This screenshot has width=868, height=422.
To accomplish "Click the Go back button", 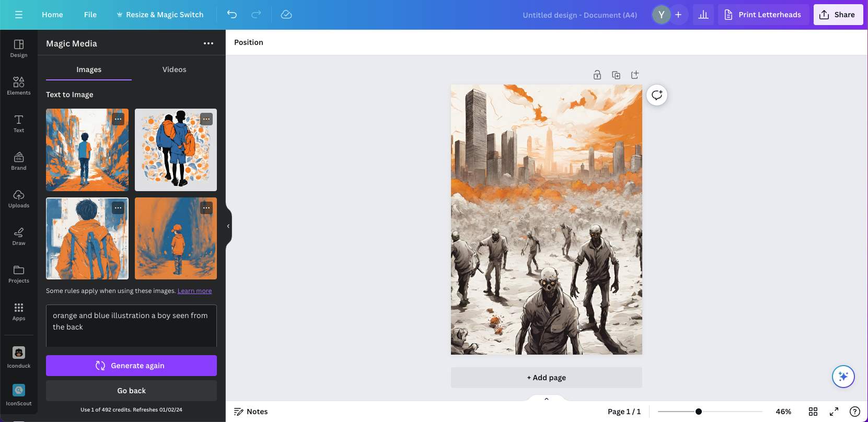I will 131,391.
